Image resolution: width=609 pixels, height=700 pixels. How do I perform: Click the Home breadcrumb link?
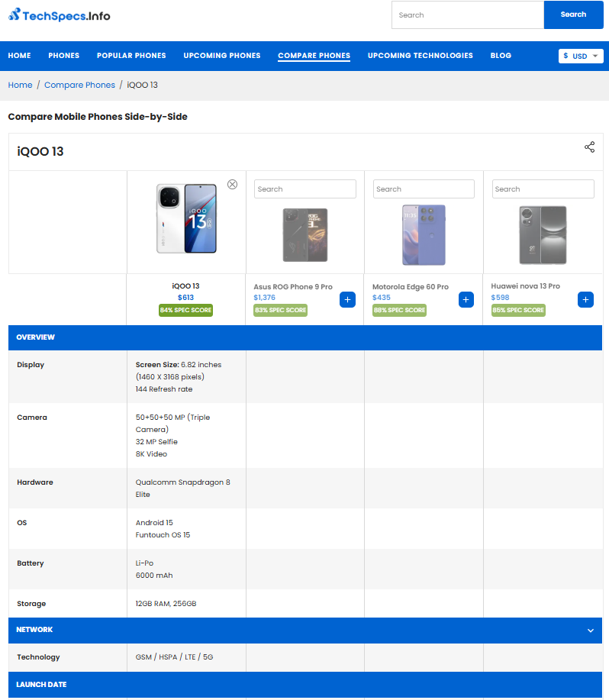20,85
